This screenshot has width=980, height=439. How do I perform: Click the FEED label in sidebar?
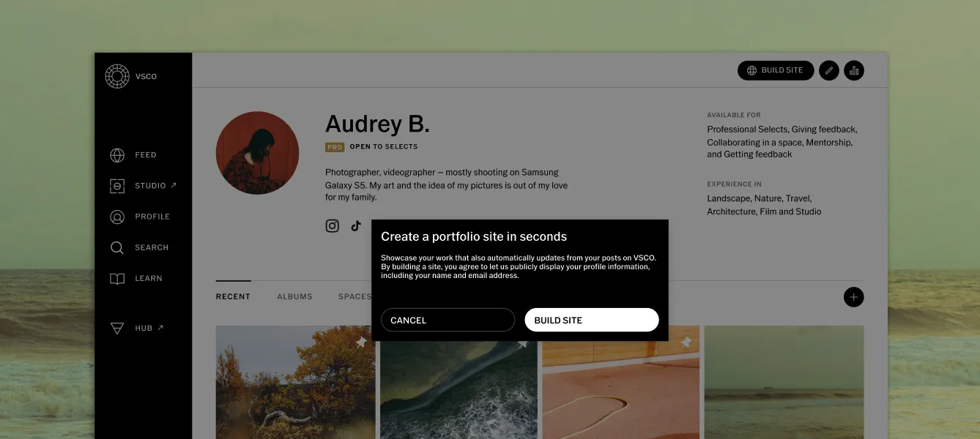pyautogui.click(x=146, y=155)
